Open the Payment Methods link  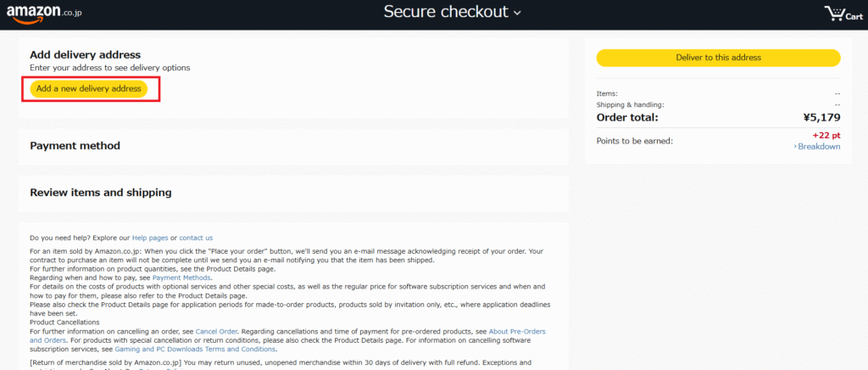click(x=181, y=277)
